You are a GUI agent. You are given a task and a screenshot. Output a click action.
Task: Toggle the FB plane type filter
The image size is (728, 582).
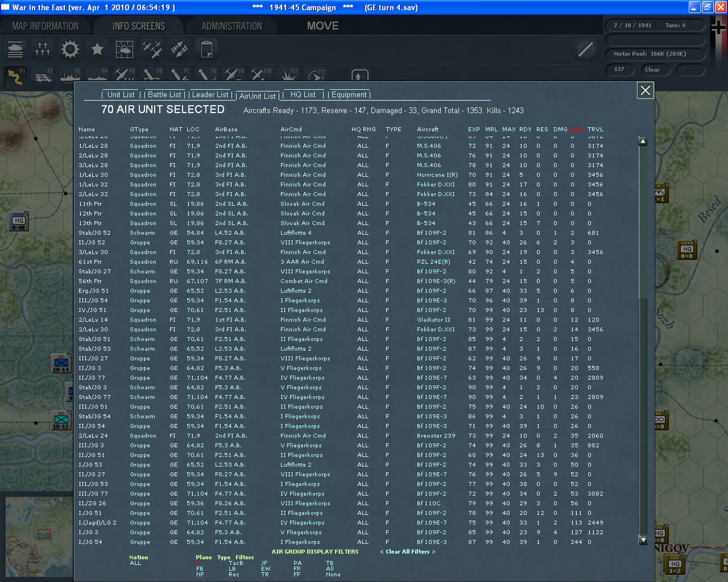pyautogui.click(x=200, y=569)
